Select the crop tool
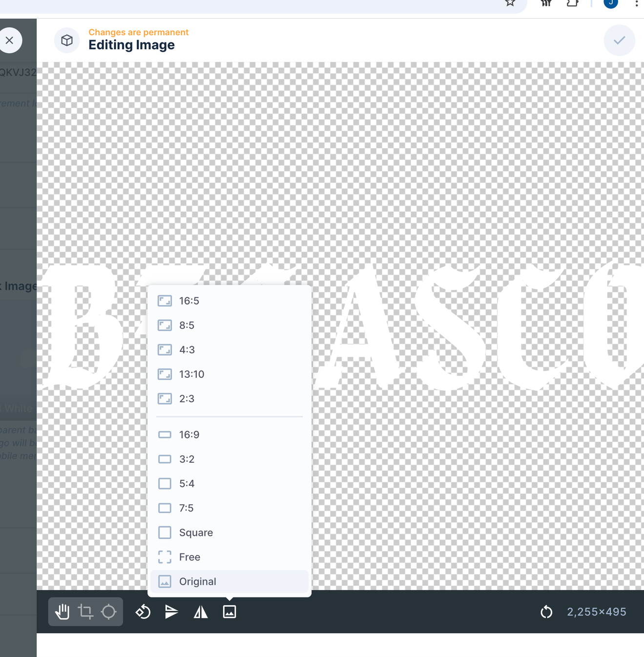644x657 pixels. click(85, 612)
